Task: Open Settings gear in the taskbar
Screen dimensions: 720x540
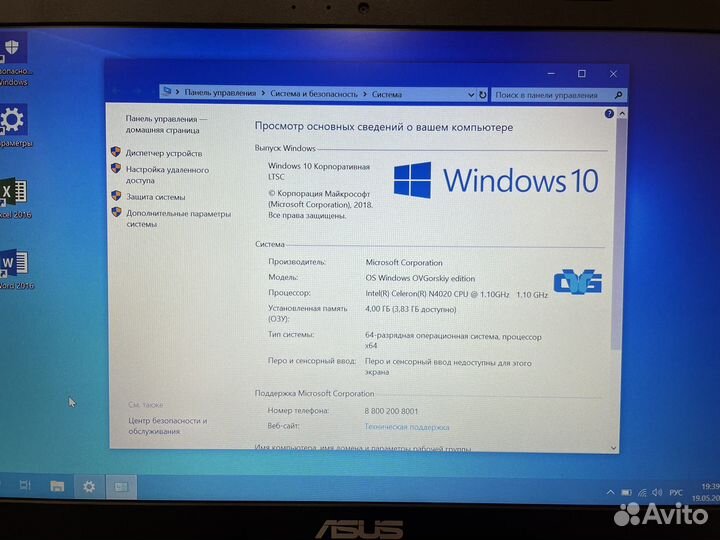Action: 89,486
